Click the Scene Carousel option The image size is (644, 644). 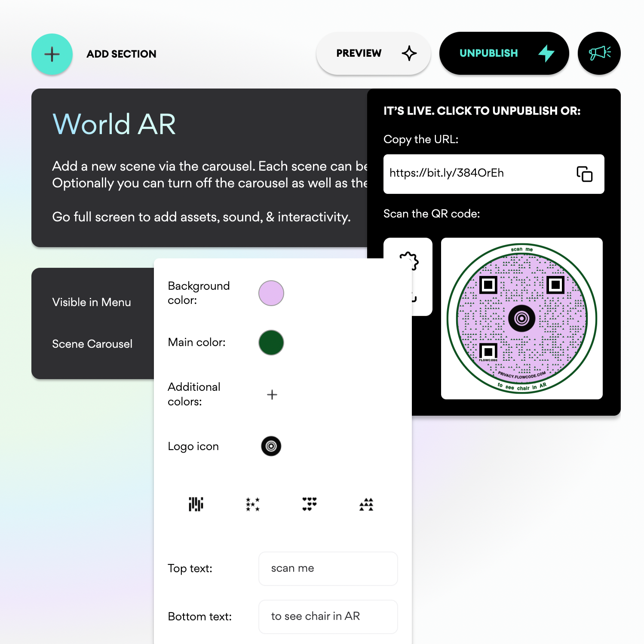tap(92, 344)
